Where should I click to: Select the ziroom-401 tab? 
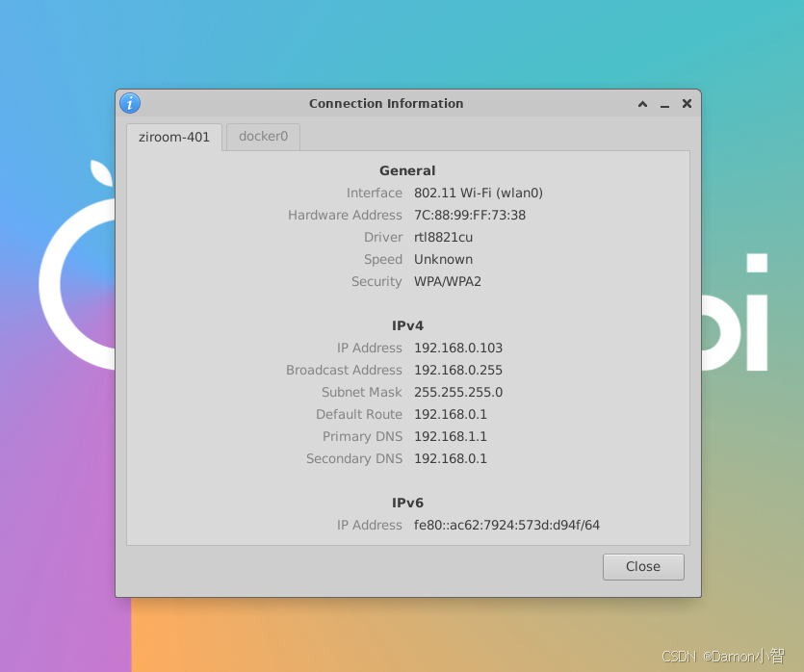[174, 137]
